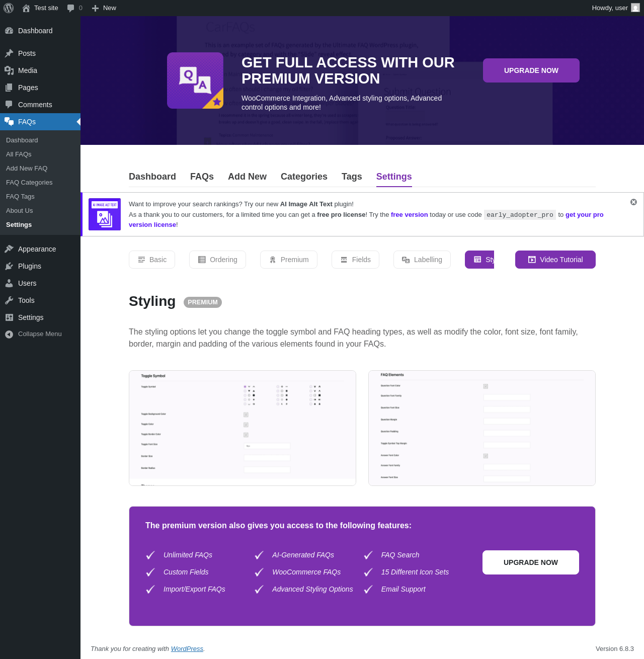Click the WordPress logo icon
Image resolution: width=644 pixels, height=659 pixels.
point(9,8)
